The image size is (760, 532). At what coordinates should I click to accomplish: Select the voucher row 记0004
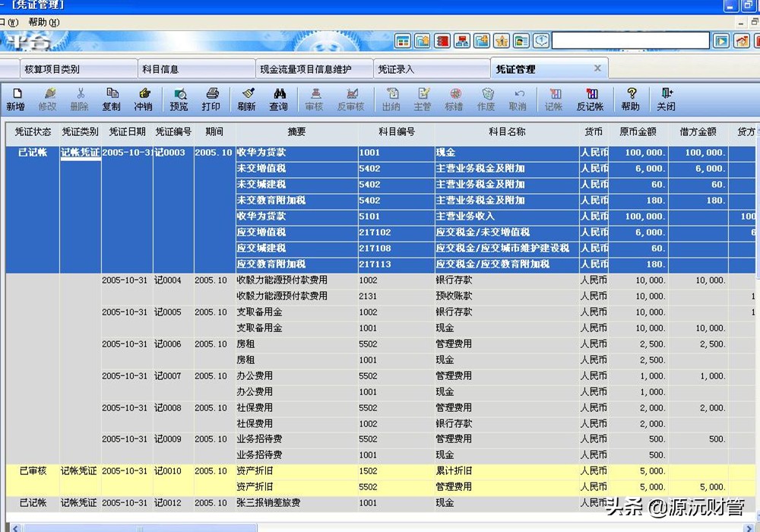pos(168,280)
